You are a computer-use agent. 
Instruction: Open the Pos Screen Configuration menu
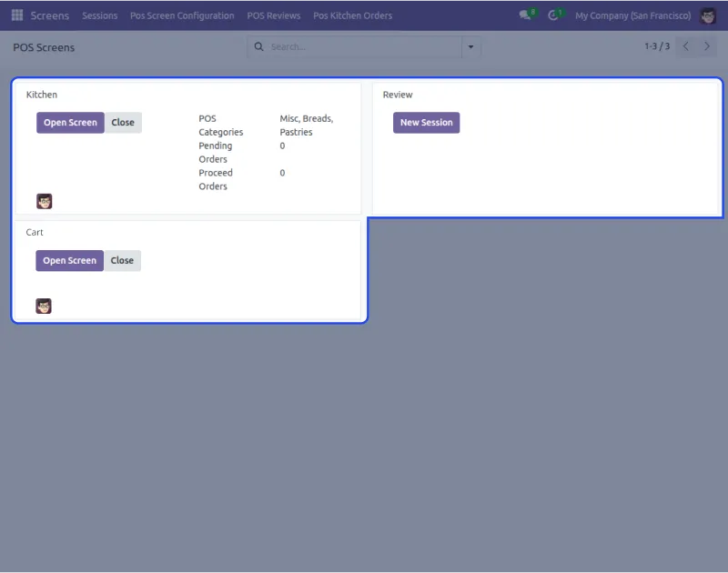(182, 15)
